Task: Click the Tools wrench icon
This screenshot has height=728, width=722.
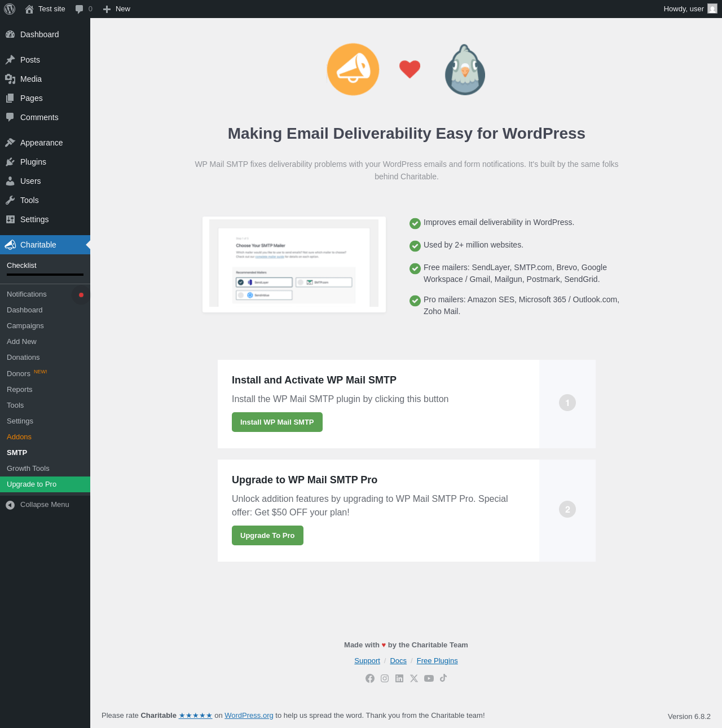Action: click(10, 200)
